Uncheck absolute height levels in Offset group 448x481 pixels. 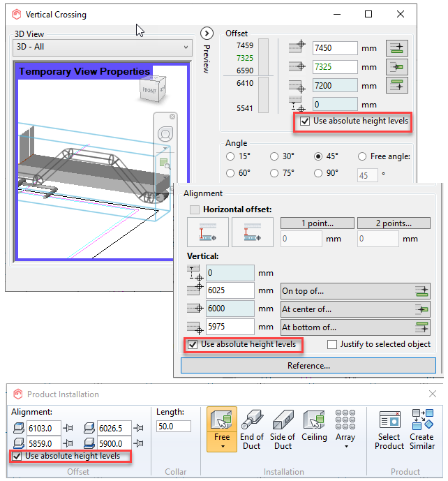pyautogui.click(x=305, y=121)
